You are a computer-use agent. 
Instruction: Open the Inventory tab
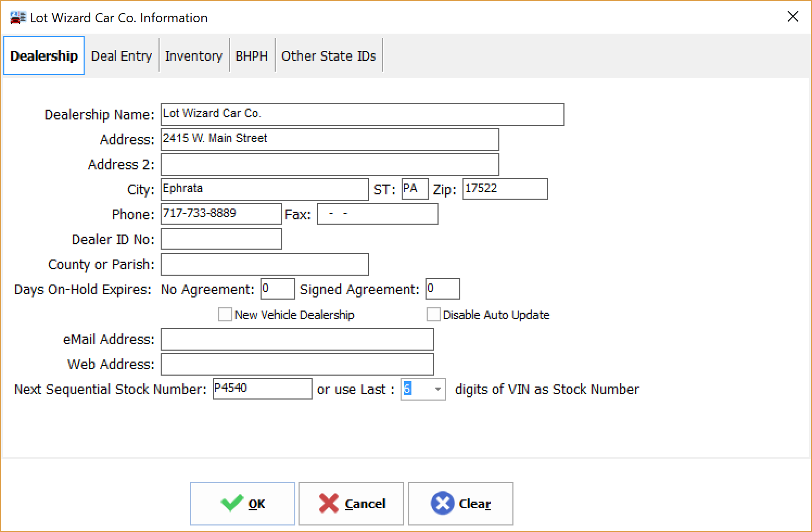pos(194,56)
